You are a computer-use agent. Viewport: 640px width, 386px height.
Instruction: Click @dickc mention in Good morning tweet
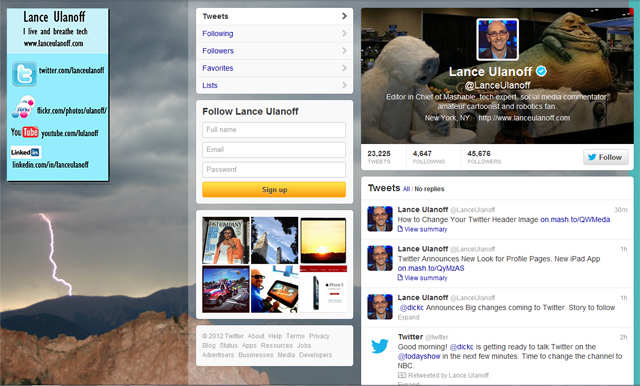click(461, 347)
